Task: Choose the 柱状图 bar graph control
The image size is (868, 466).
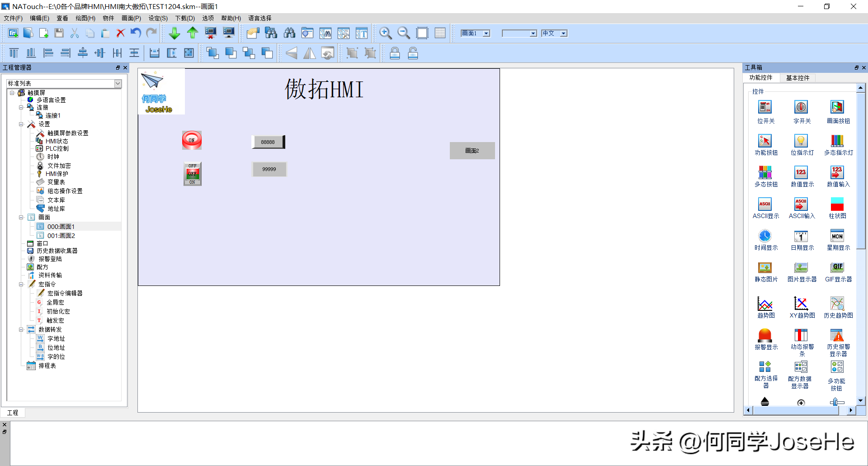Action: pyautogui.click(x=837, y=207)
